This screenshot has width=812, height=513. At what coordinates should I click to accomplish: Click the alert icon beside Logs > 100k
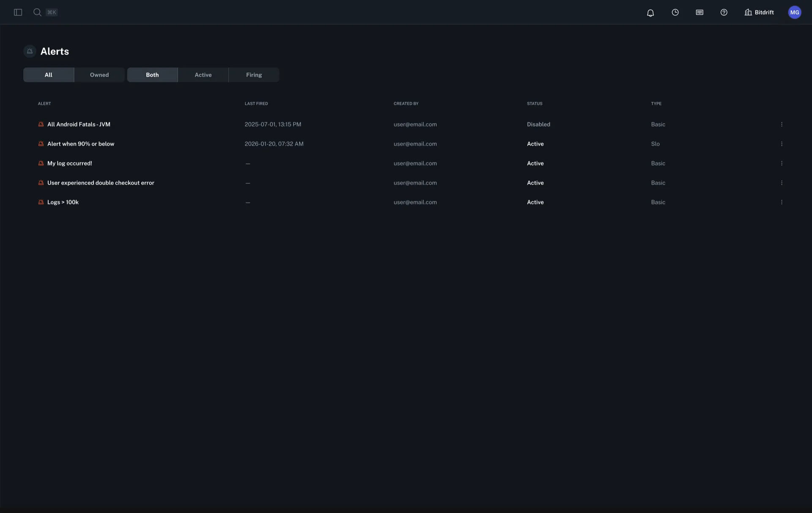coord(41,202)
